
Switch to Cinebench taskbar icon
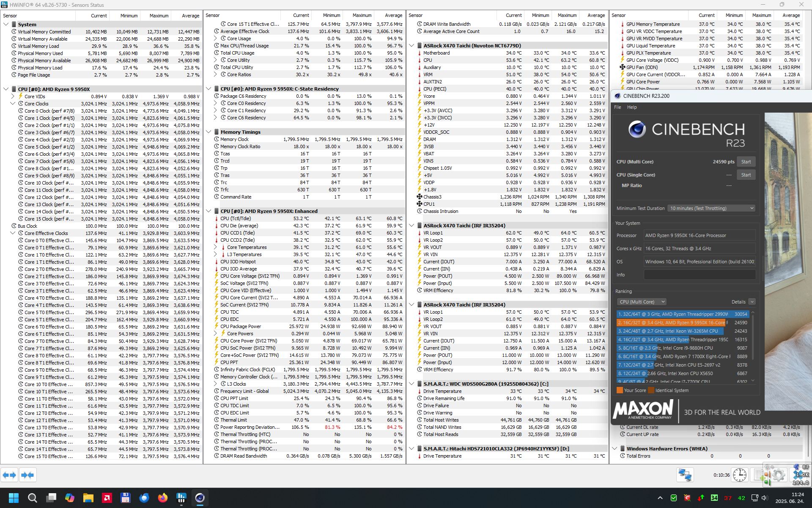point(200,498)
